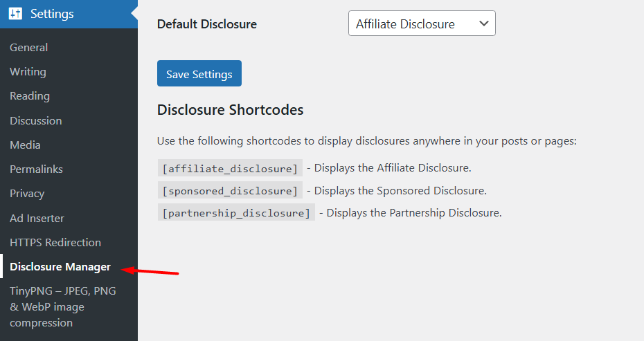Open Privacy settings page
The width and height of the screenshot is (644, 341).
[x=27, y=194]
